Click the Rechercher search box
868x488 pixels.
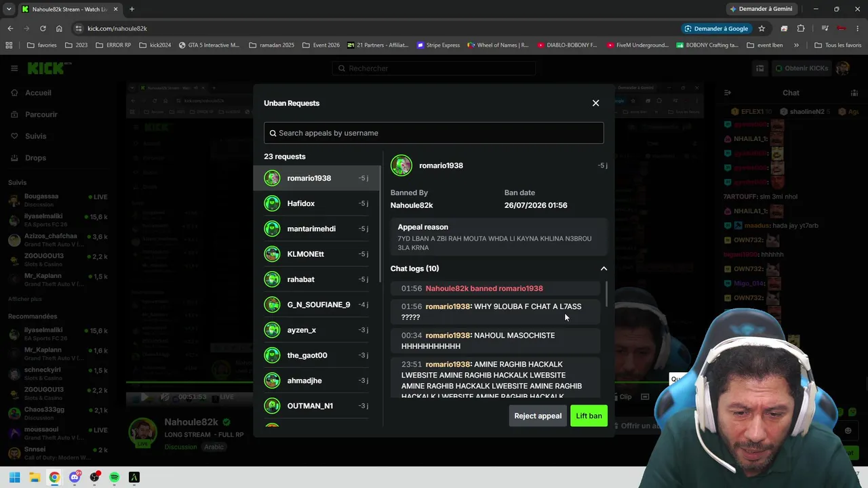pyautogui.click(x=434, y=68)
